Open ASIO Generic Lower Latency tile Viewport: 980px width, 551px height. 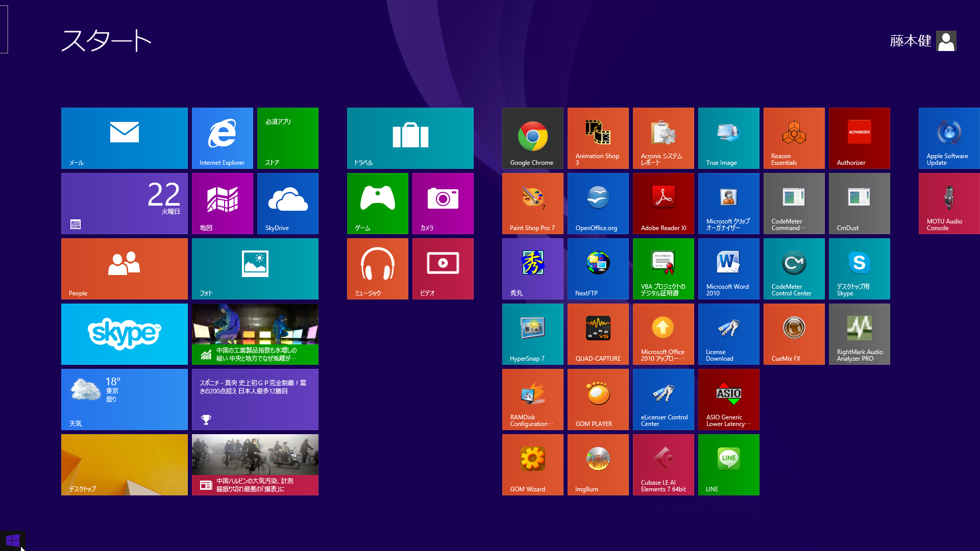point(729,399)
